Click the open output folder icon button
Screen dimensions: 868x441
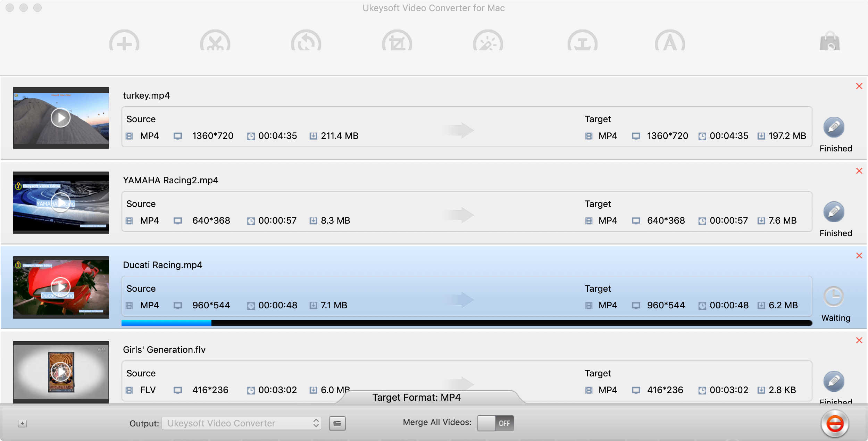click(337, 423)
